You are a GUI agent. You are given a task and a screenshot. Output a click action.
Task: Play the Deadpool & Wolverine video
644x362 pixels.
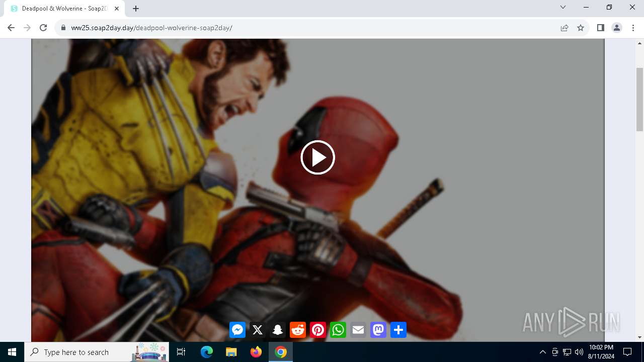(317, 157)
